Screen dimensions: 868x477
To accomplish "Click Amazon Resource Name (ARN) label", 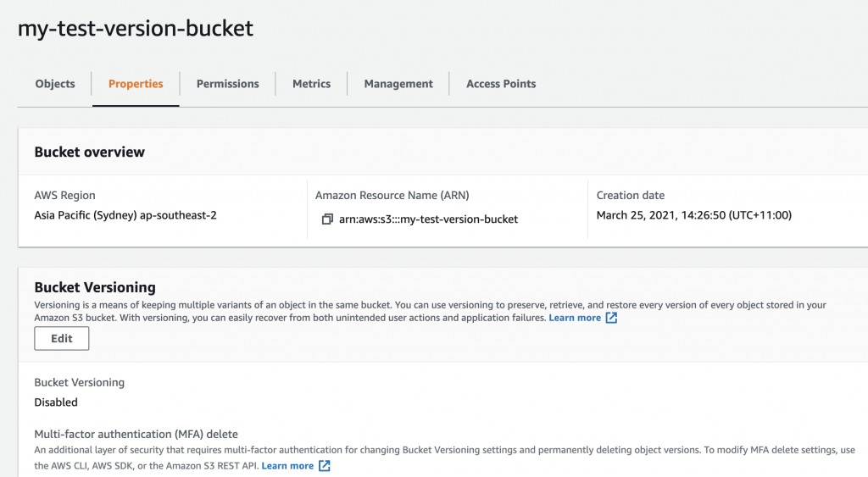I will click(x=392, y=196).
